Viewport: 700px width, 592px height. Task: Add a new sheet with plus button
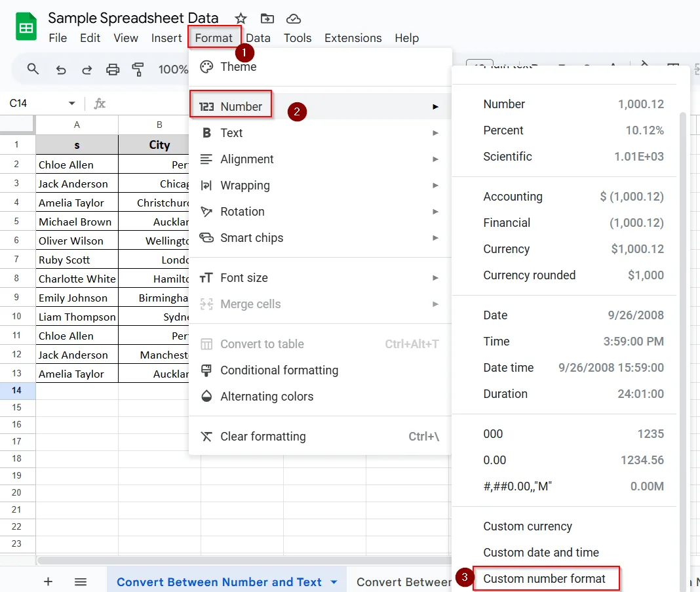(49, 582)
